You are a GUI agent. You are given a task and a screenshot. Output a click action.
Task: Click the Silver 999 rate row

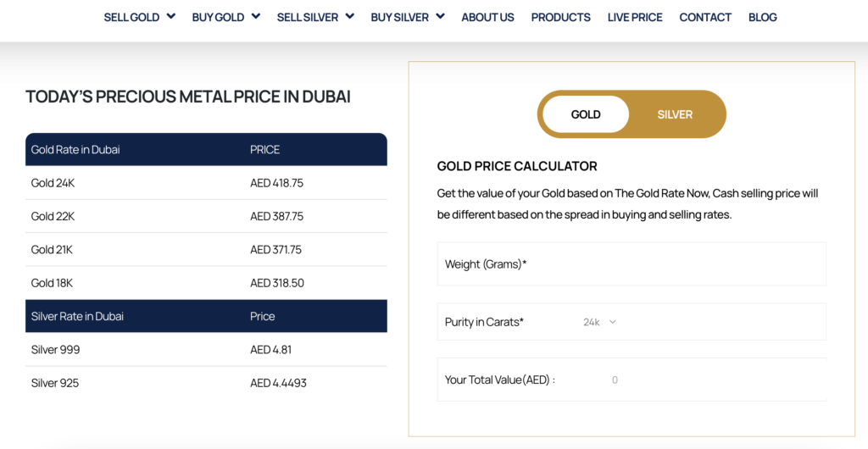pos(206,350)
